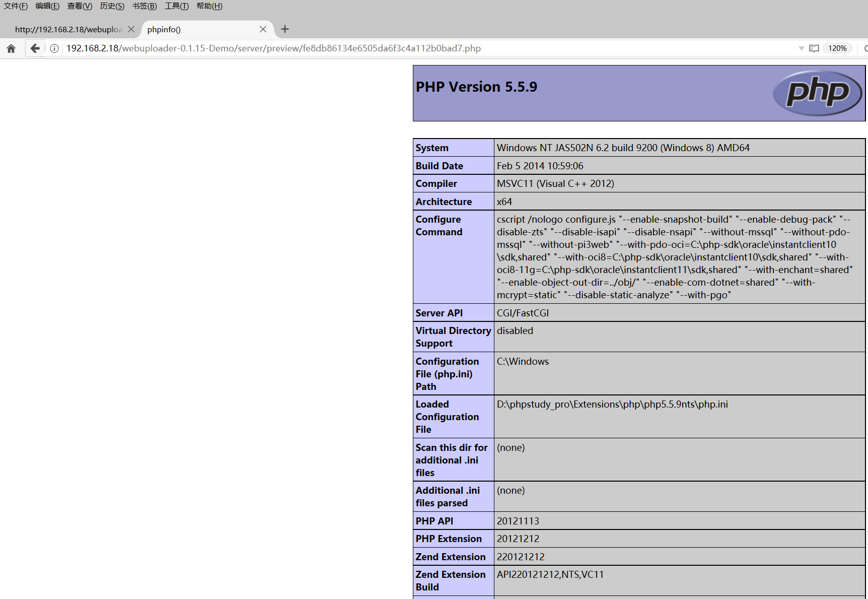This screenshot has width=868, height=599.
Task: Click the disabled value cell
Action: point(680,337)
